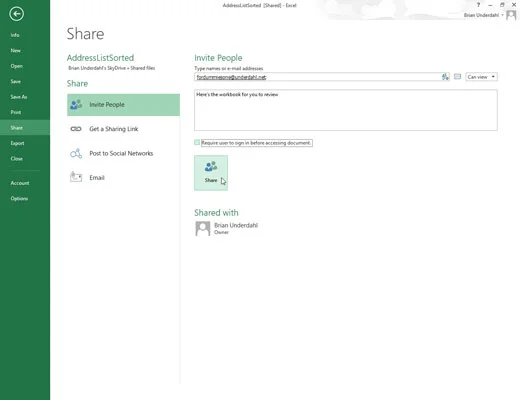Enable Require user to sign in checkbox

pyautogui.click(x=197, y=143)
